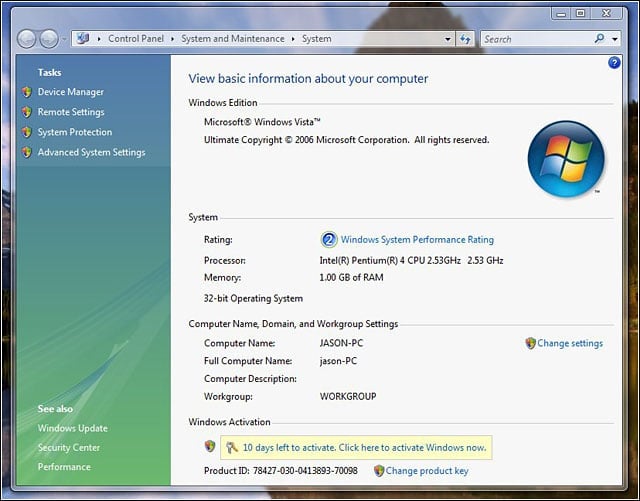Open the search options dropdown arrow
The width and height of the screenshot is (640, 501).
pyautogui.click(x=615, y=40)
